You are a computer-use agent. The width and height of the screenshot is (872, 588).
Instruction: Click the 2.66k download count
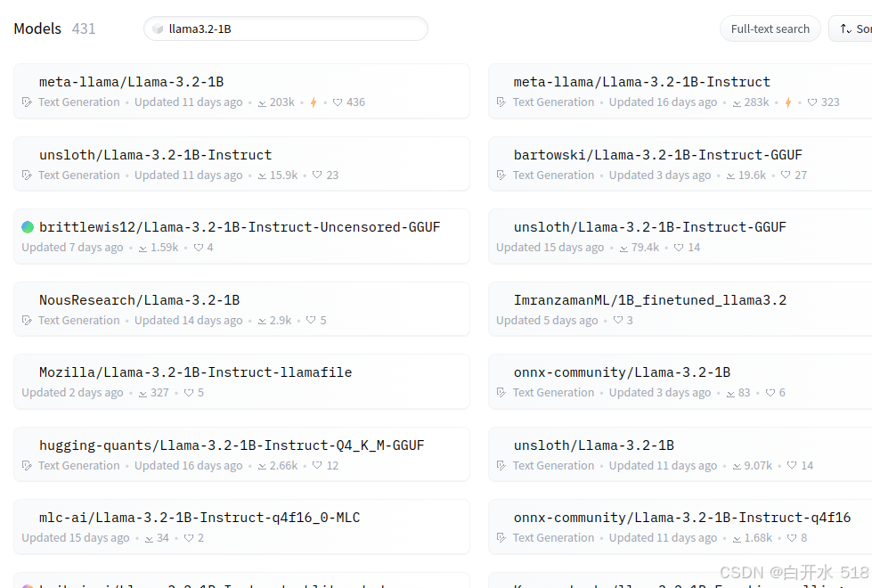[283, 466]
